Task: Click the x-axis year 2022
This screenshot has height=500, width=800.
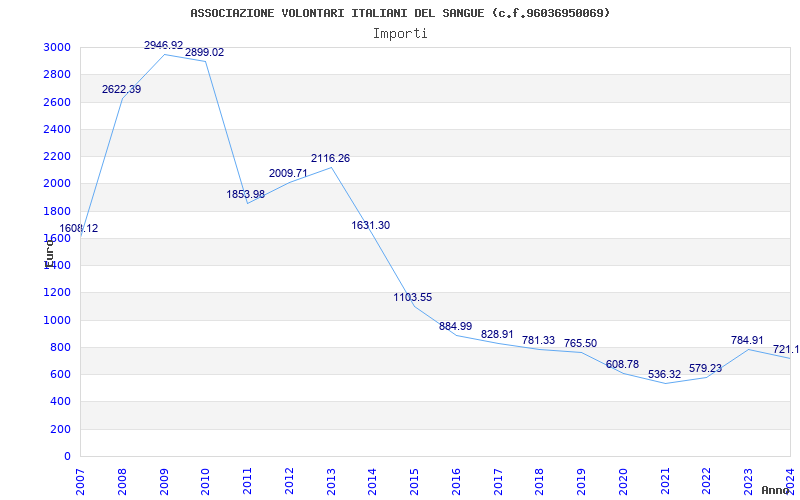Action: click(707, 481)
